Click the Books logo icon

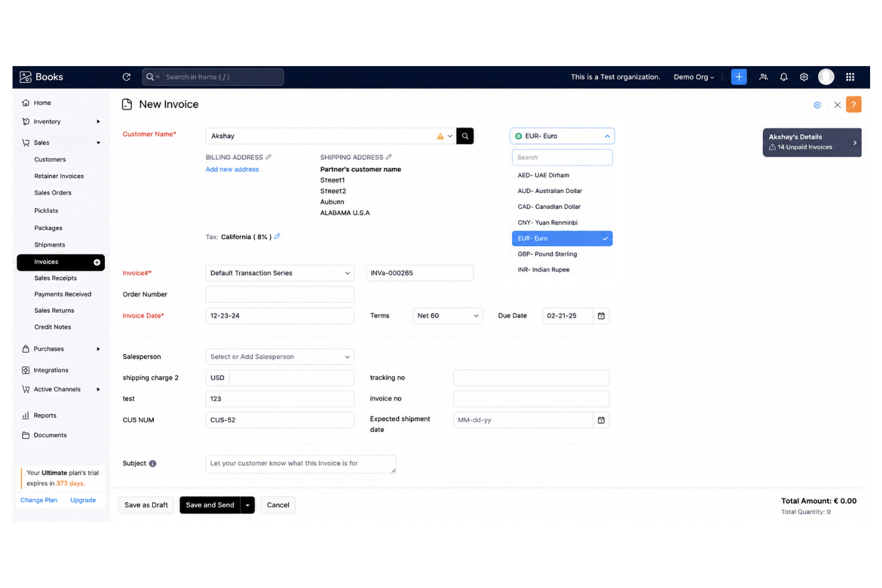click(26, 77)
